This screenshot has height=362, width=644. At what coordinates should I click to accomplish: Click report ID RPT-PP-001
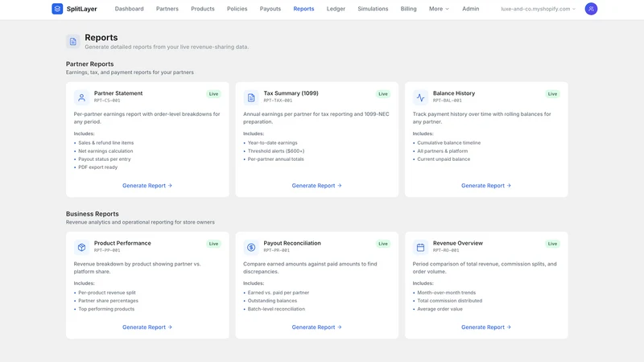click(107, 250)
